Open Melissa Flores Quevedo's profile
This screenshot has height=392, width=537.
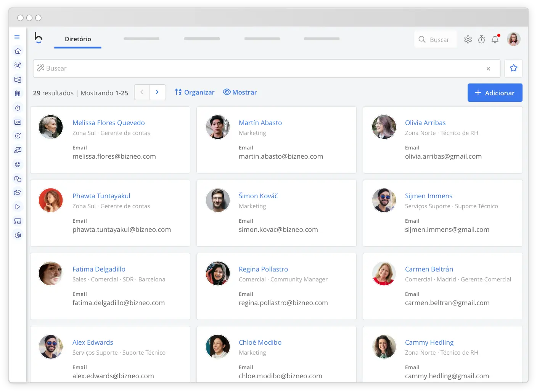tap(109, 123)
